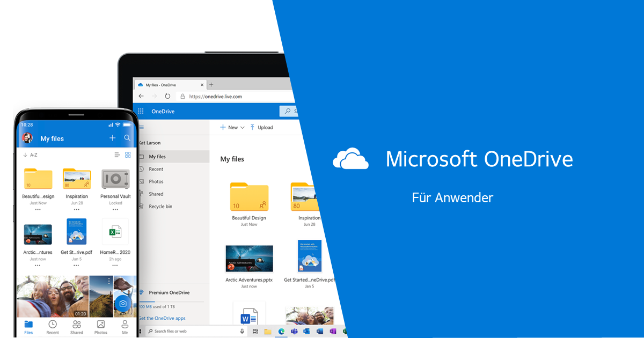Switch to grid view on phone
The height and width of the screenshot is (338, 644).
128,155
